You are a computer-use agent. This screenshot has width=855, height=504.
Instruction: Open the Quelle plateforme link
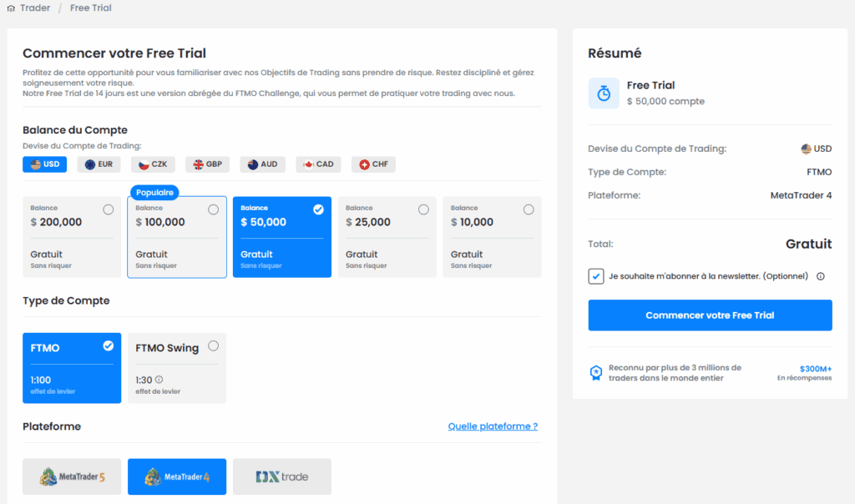[x=493, y=426]
